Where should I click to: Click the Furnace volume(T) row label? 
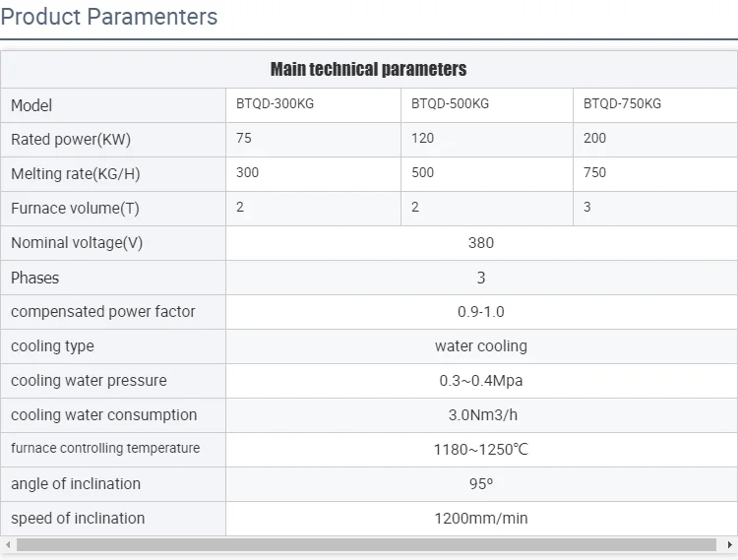75,209
